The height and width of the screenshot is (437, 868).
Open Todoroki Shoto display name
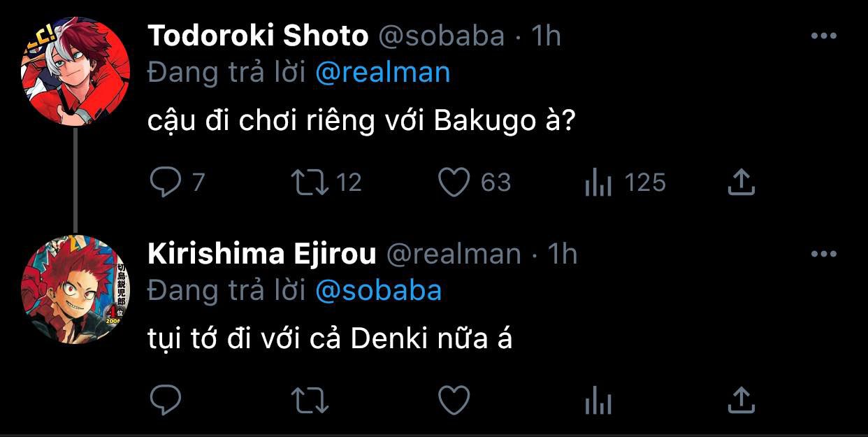pos(258,36)
